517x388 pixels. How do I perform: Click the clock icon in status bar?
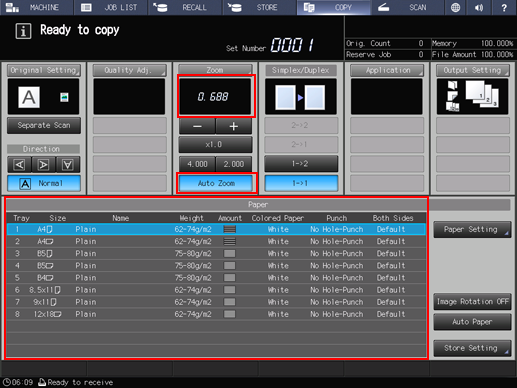(6, 382)
